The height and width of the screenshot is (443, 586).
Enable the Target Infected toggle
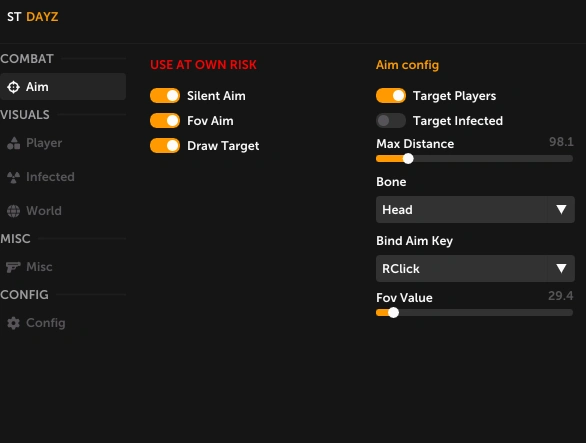[391, 121]
